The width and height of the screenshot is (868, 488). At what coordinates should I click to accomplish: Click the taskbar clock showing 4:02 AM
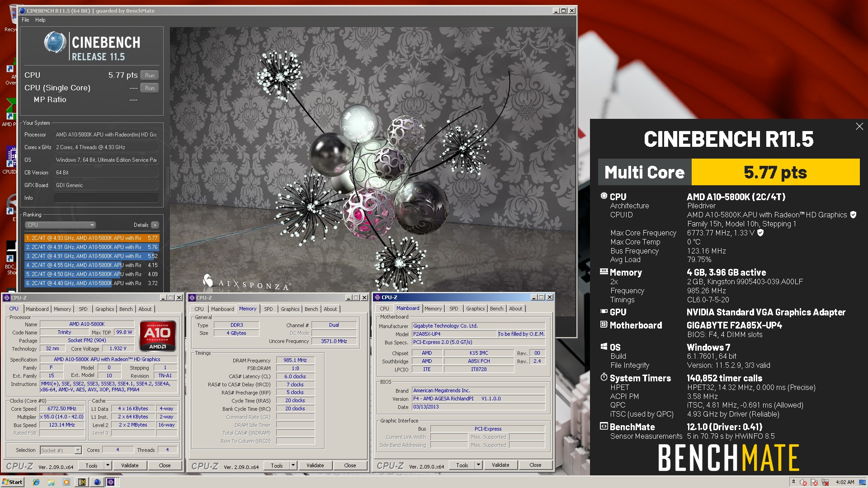pyautogui.click(x=845, y=482)
